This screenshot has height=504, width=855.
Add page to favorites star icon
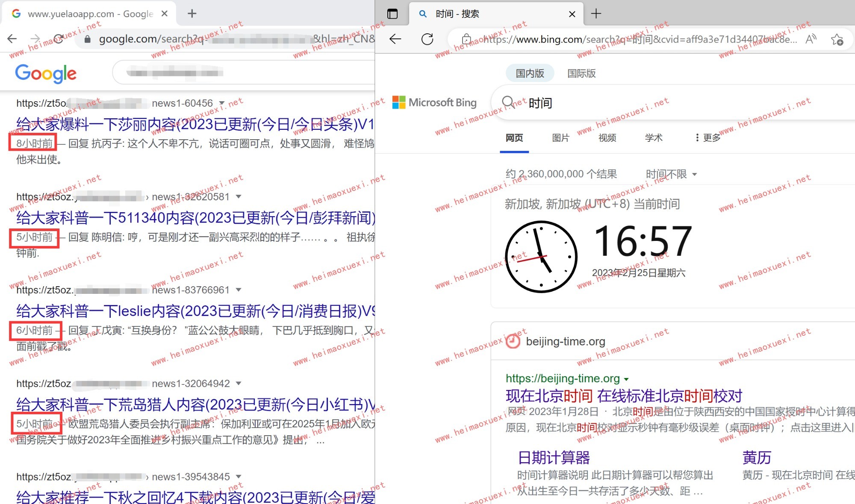pyautogui.click(x=837, y=39)
